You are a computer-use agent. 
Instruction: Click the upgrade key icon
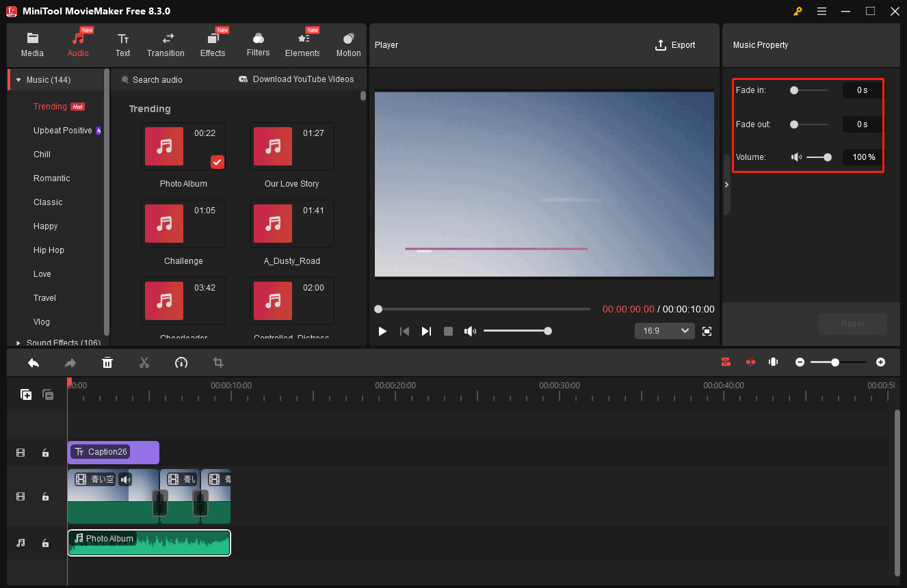coord(798,12)
